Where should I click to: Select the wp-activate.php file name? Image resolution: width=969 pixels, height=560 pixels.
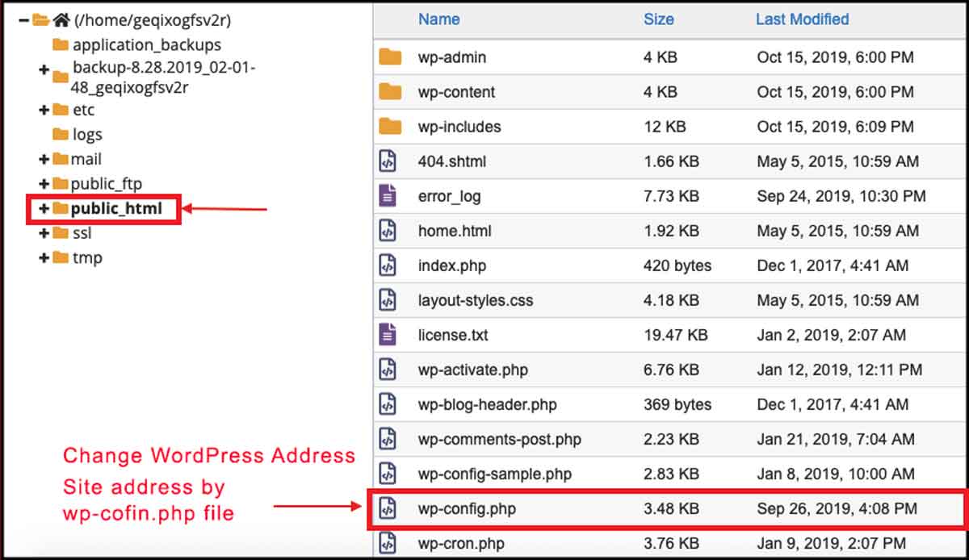click(473, 370)
